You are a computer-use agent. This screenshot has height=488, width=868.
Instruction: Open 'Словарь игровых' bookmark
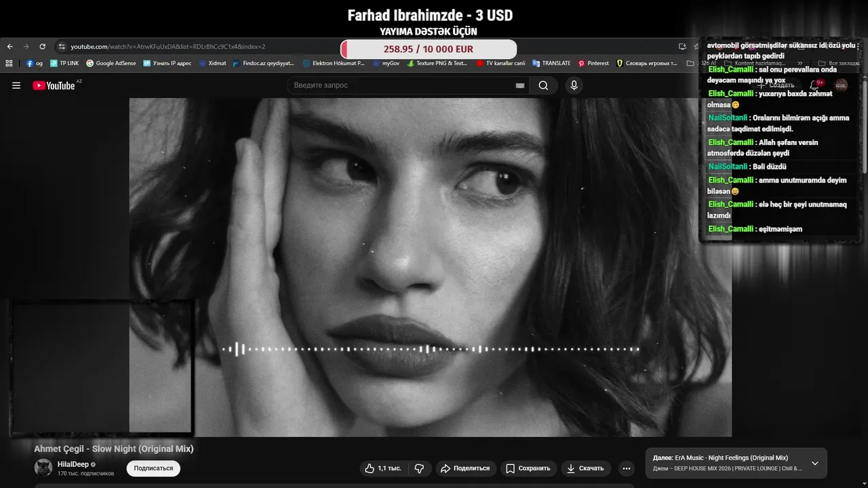click(647, 63)
